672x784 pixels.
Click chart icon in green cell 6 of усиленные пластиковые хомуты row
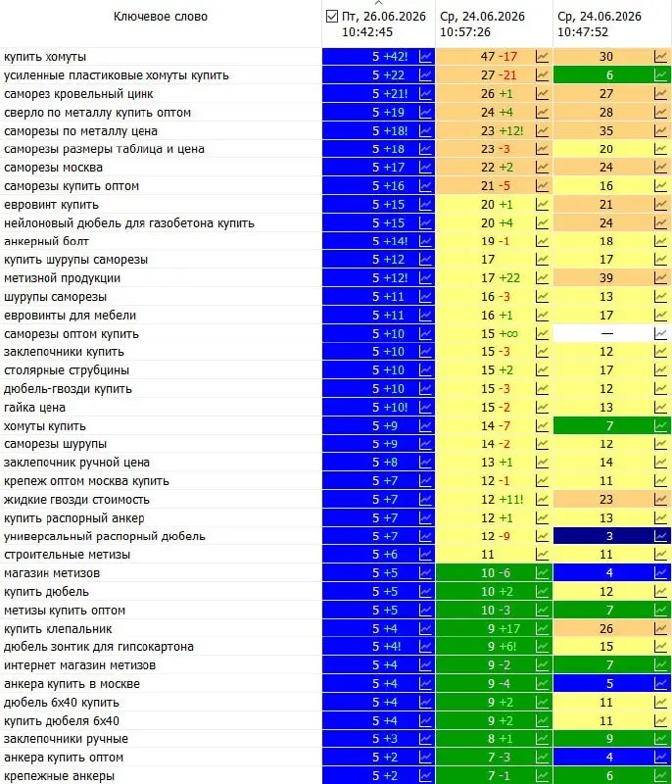pyautogui.click(x=660, y=75)
